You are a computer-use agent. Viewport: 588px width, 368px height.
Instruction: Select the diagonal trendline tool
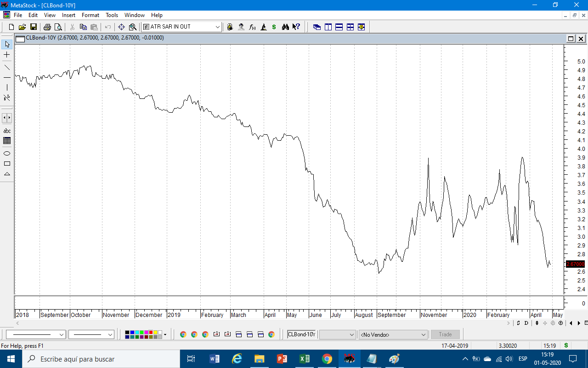click(x=7, y=67)
